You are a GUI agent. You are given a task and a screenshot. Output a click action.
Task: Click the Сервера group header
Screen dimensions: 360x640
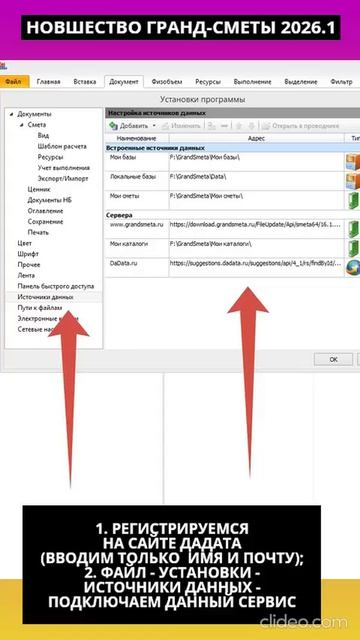[119, 215]
